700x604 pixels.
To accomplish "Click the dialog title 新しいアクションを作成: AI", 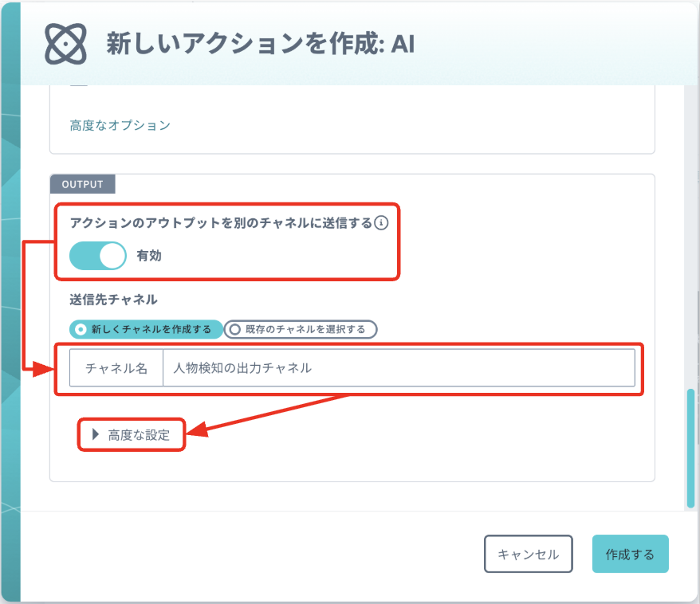I will [x=261, y=44].
